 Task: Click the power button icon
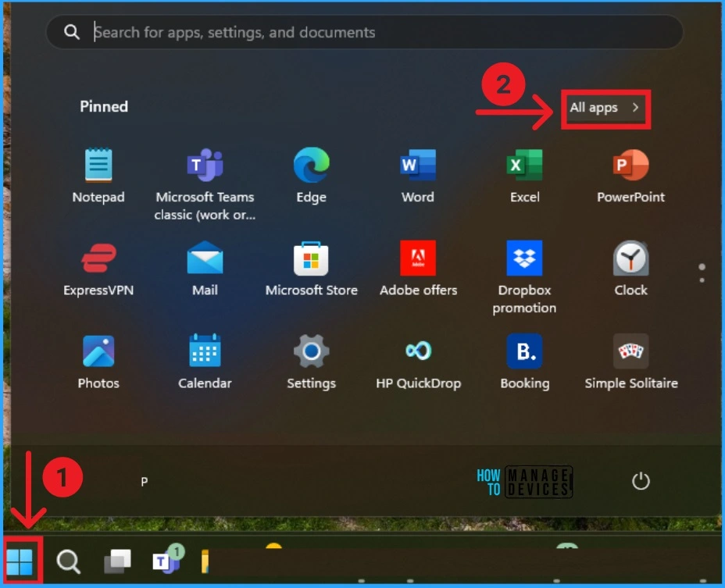pyautogui.click(x=641, y=481)
